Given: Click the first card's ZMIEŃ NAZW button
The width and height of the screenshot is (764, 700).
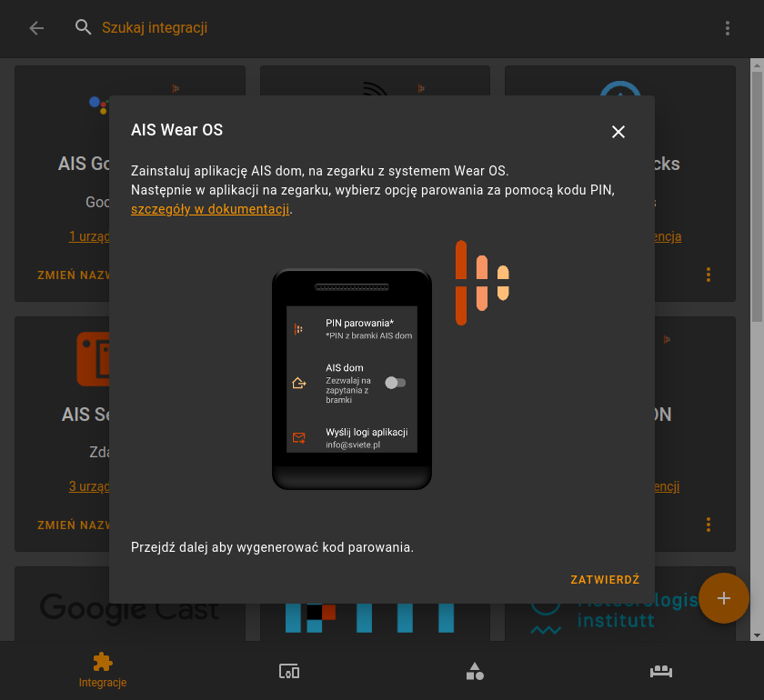Looking at the screenshot, I should pos(74,275).
